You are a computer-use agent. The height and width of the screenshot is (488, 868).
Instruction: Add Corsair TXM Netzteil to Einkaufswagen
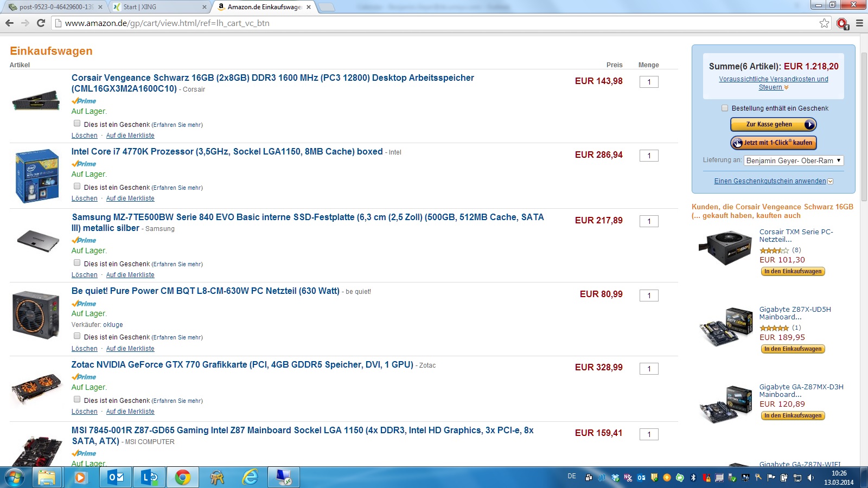click(793, 271)
